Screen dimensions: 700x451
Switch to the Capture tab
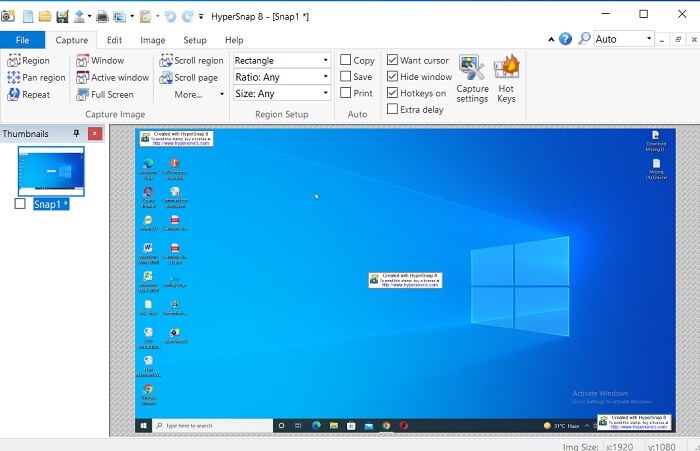tap(71, 40)
